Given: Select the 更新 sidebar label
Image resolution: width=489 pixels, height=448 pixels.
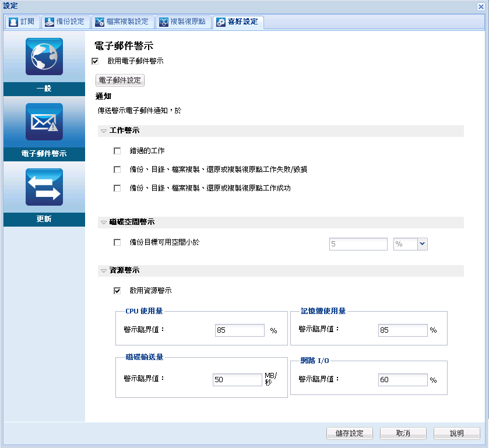Looking at the screenshot, I should [44, 219].
